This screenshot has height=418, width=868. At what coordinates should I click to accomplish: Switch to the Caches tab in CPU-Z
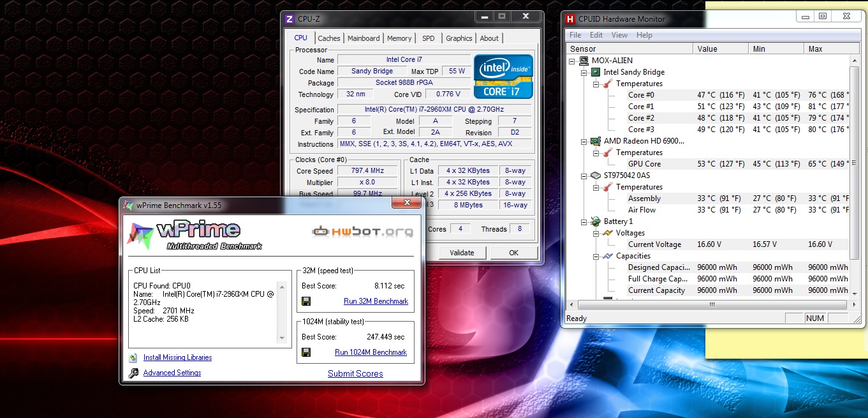pyautogui.click(x=329, y=38)
